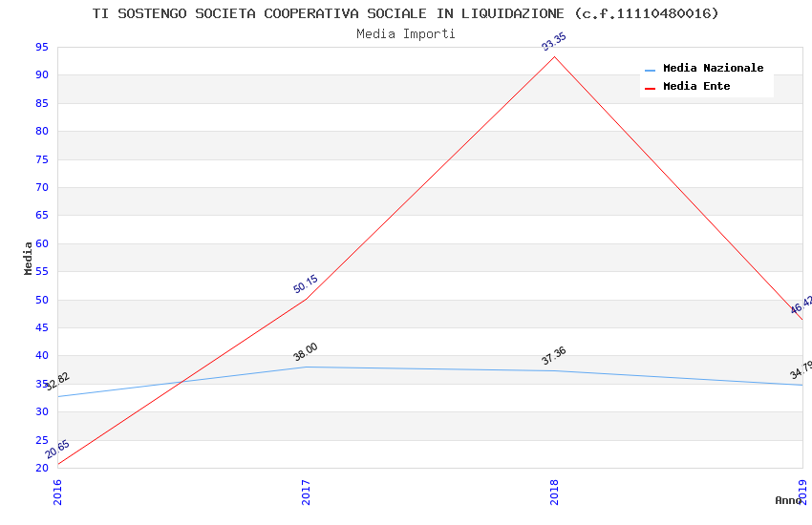Click the Anno axis title

pyautogui.click(x=787, y=500)
